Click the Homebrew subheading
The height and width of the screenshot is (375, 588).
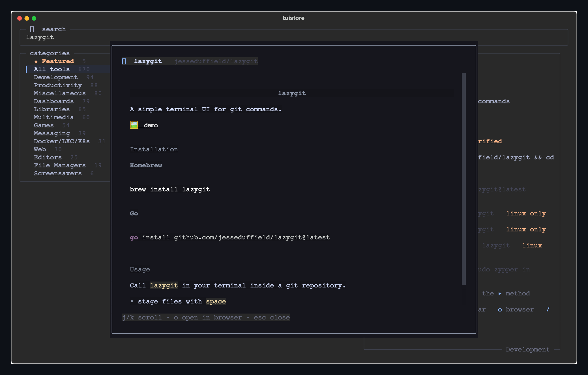pyautogui.click(x=146, y=165)
